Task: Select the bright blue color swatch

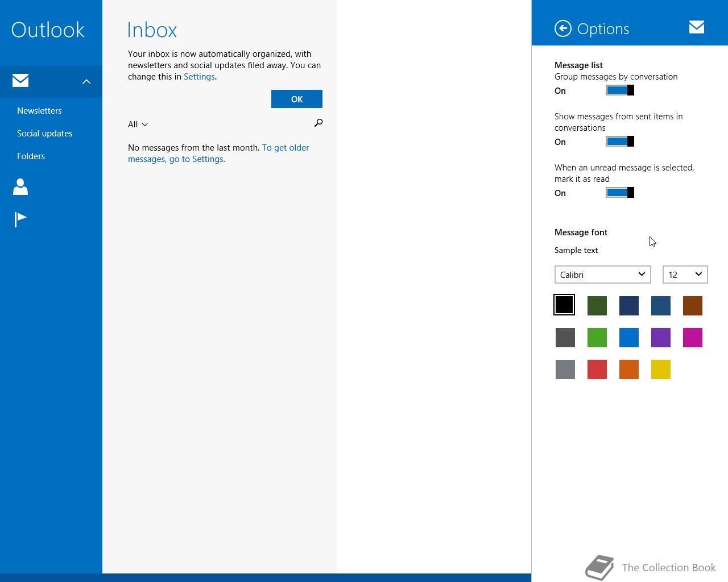Action: 629,338
